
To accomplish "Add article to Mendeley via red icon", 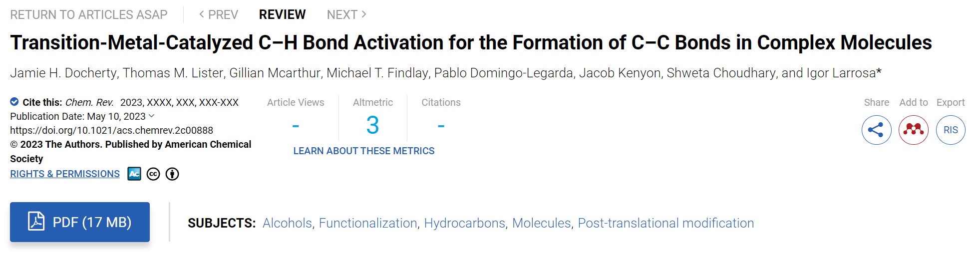I will pos(913,130).
